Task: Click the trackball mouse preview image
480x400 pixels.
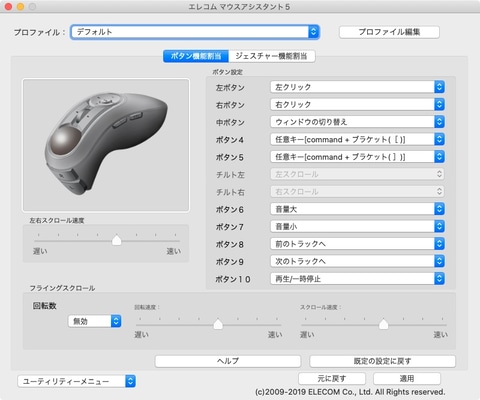Action: tap(106, 145)
